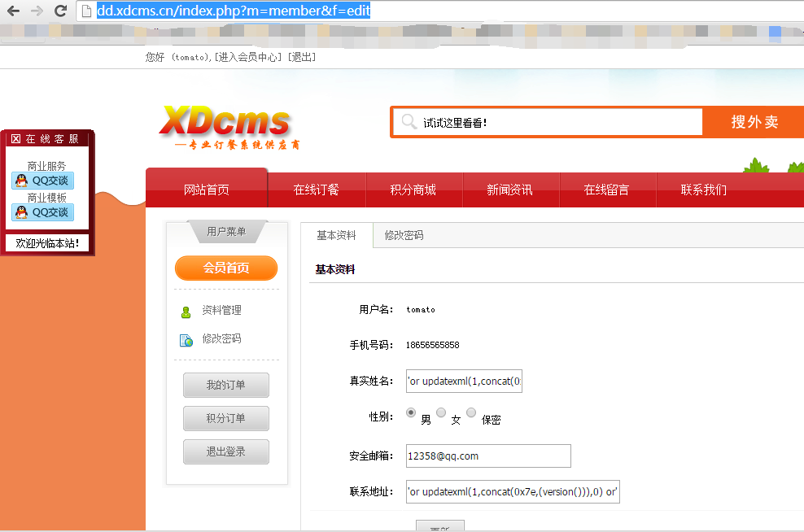Click the username value tomato in form

coord(421,310)
